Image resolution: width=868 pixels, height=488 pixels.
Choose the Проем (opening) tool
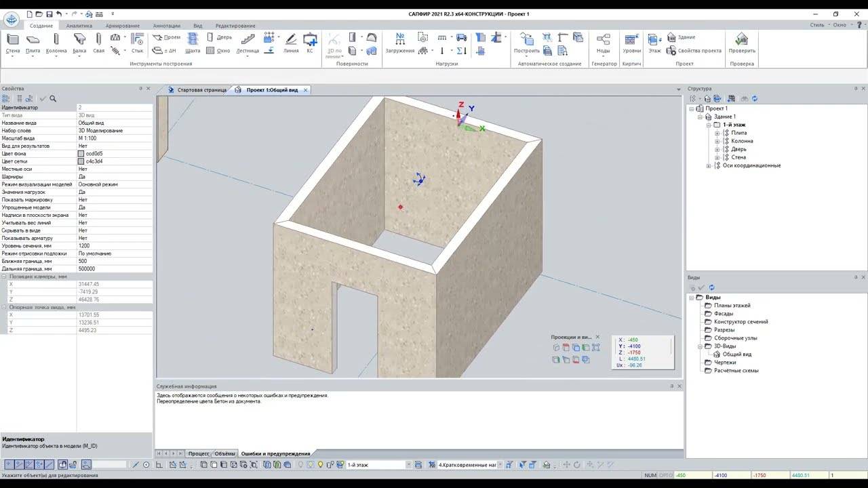coord(167,37)
